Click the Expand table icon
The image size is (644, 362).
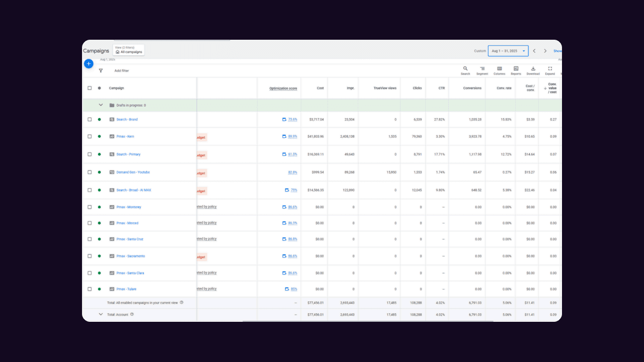coord(550,69)
